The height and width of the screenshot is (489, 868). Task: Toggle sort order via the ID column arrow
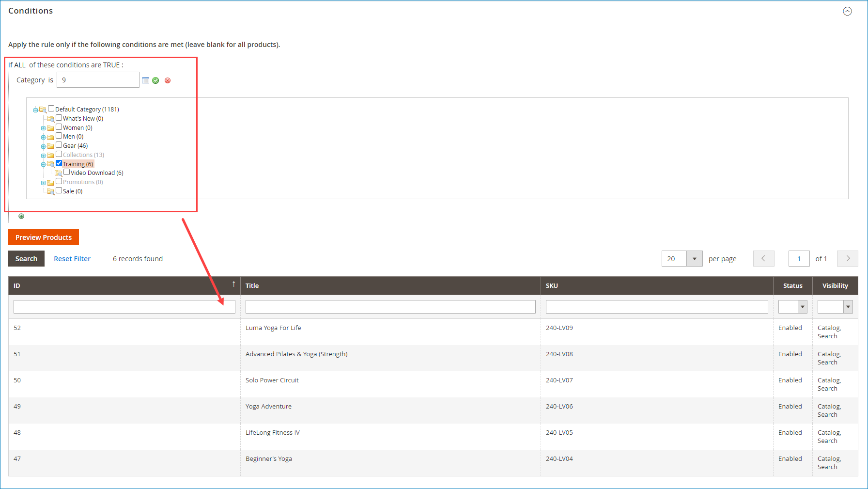pos(234,284)
